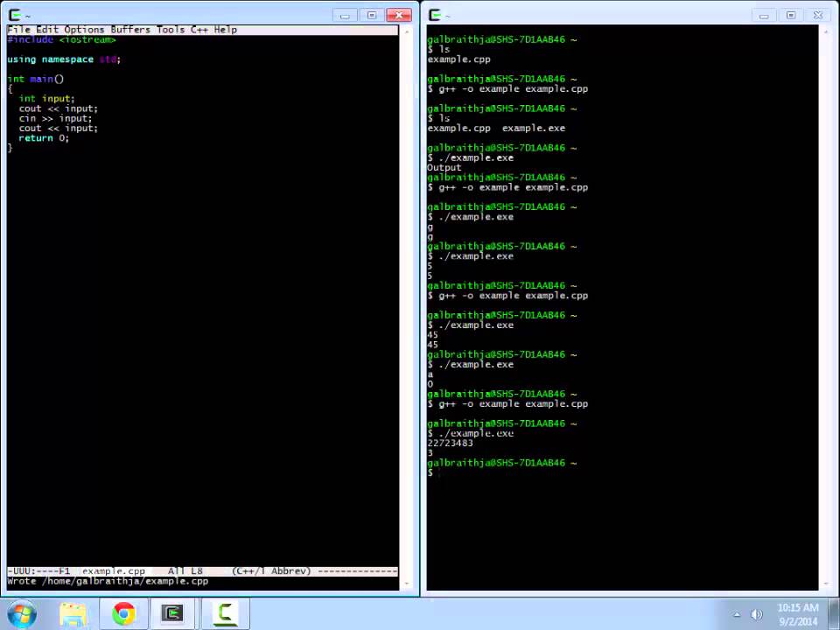
Task: Click the Emacs window title bar icon
Action: (x=15, y=15)
